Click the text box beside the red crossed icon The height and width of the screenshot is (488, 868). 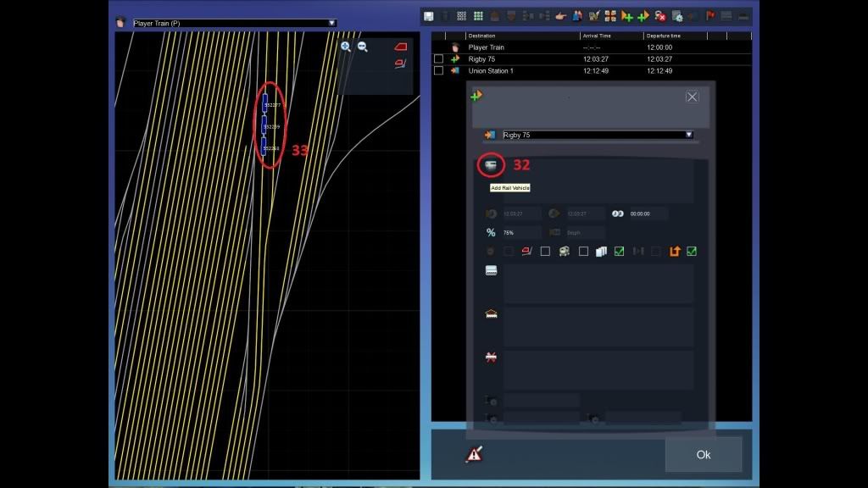tap(598, 370)
